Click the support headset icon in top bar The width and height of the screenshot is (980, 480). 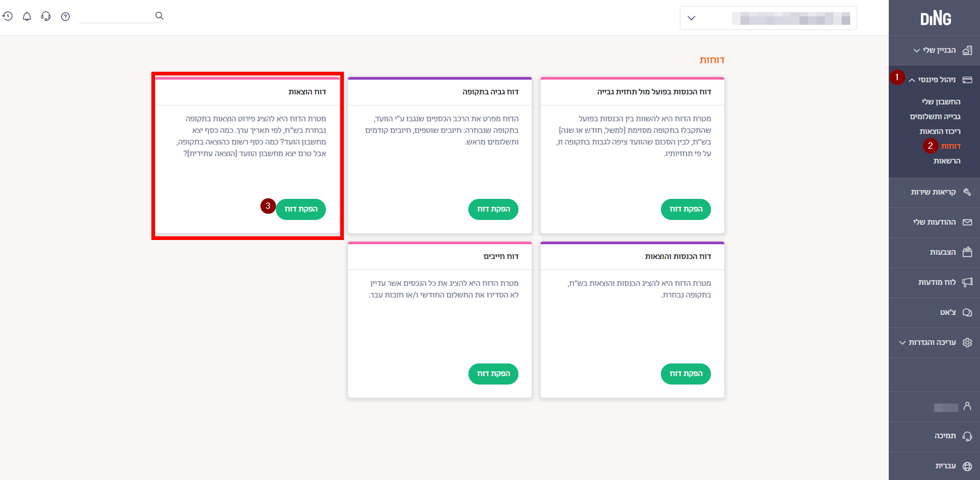(x=46, y=16)
